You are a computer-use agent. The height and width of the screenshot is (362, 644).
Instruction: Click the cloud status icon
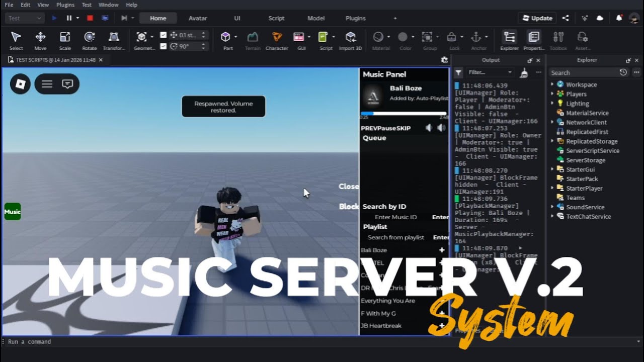600,18
